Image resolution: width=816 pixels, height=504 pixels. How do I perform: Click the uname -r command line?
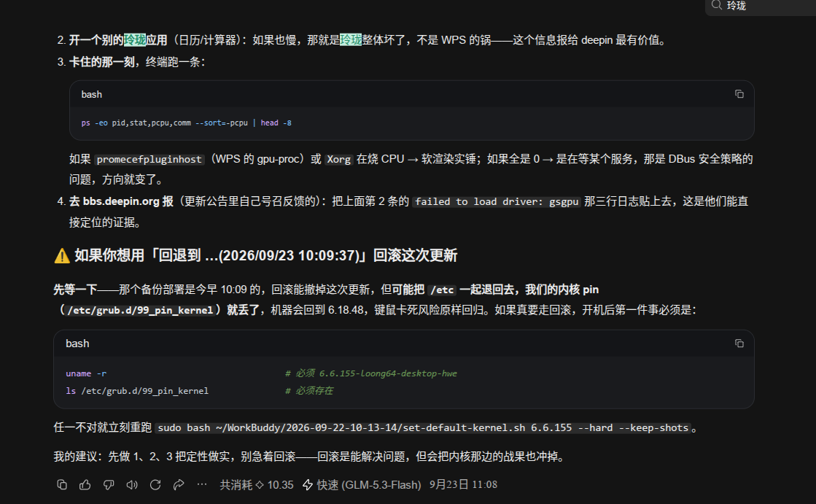pyautogui.click(x=86, y=373)
